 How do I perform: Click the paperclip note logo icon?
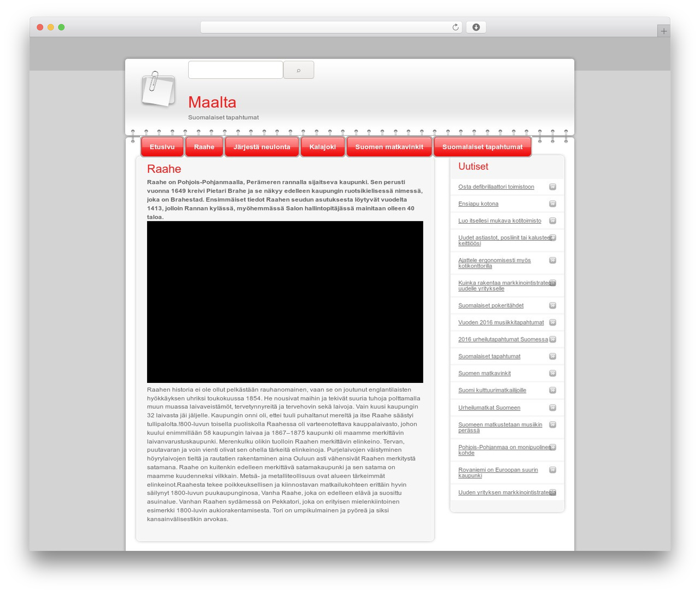[158, 89]
